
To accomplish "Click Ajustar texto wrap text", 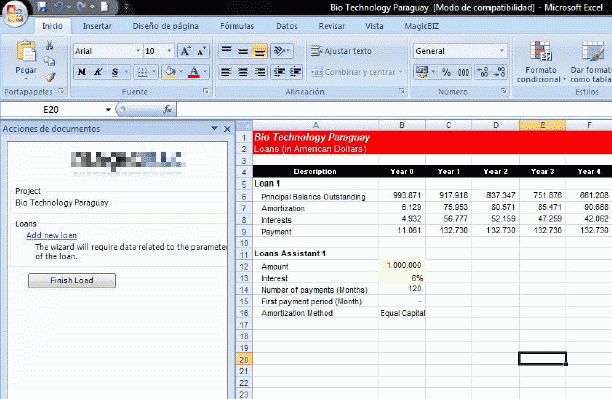I will [x=341, y=51].
